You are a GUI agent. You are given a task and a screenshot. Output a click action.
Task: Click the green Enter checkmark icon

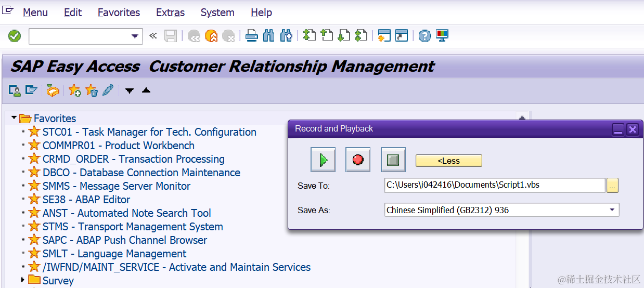click(15, 36)
